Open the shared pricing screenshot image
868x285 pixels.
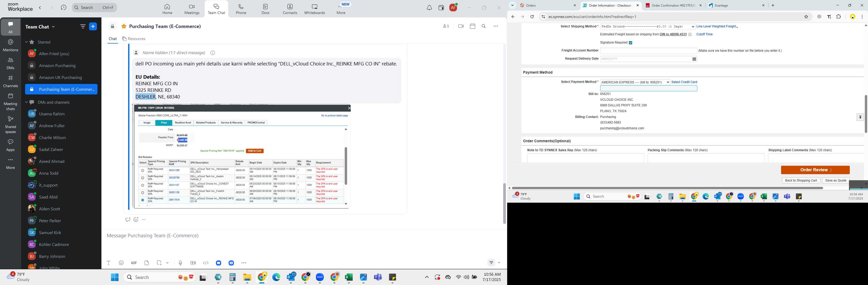(241, 156)
